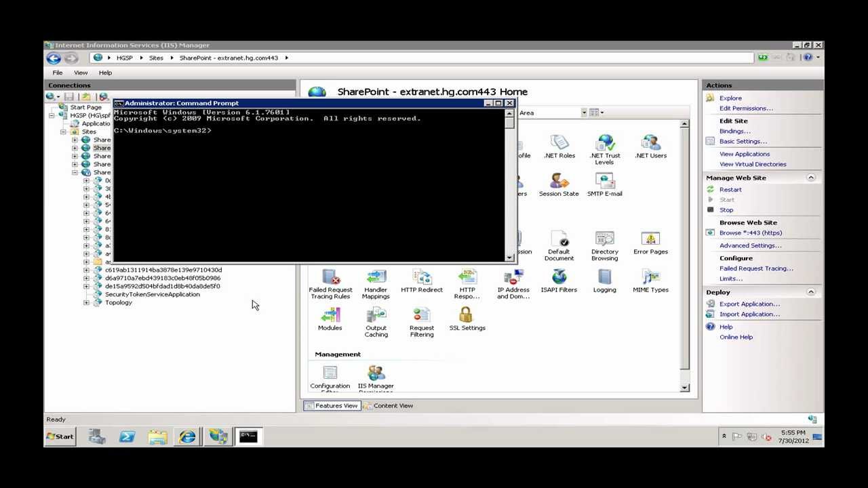Image resolution: width=868 pixels, height=488 pixels.
Task: Switch to the Content View tab
Action: tap(388, 406)
